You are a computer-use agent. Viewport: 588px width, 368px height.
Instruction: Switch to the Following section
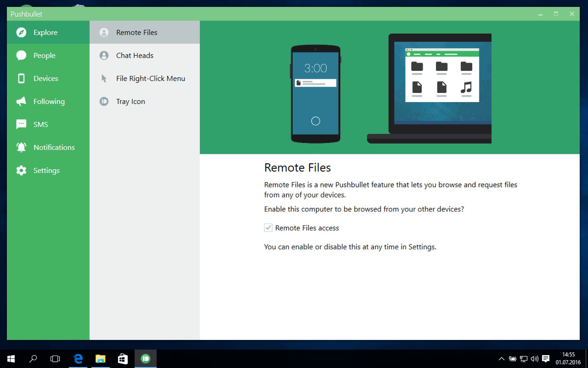point(48,101)
